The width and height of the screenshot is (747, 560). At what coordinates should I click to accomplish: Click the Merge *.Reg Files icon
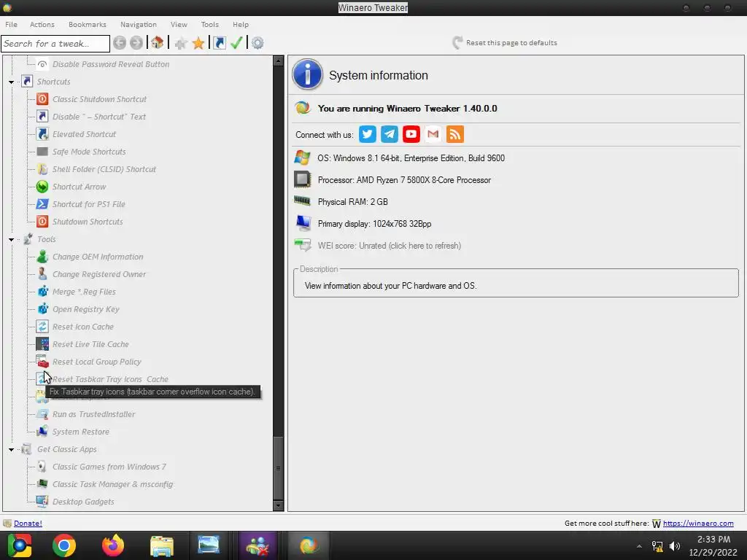[x=42, y=292]
